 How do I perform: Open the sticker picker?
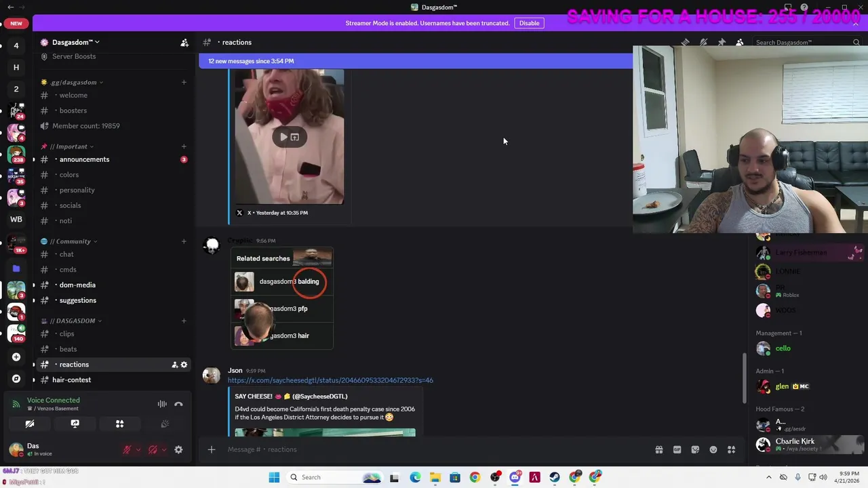(695, 449)
